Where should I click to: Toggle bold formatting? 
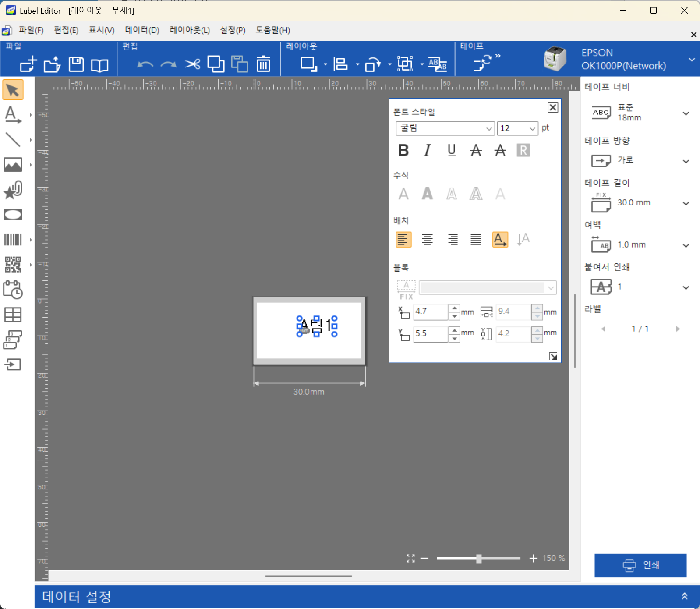pyautogui.click(x=403, y=150)
